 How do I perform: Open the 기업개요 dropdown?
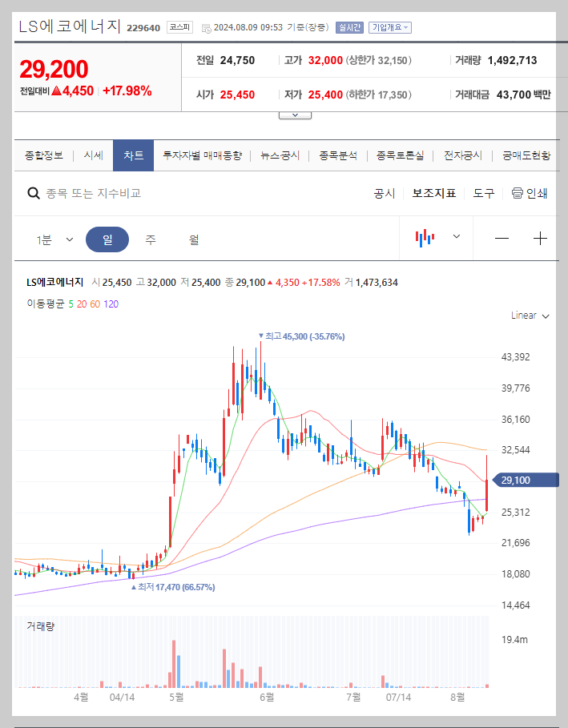coord(390,27)
